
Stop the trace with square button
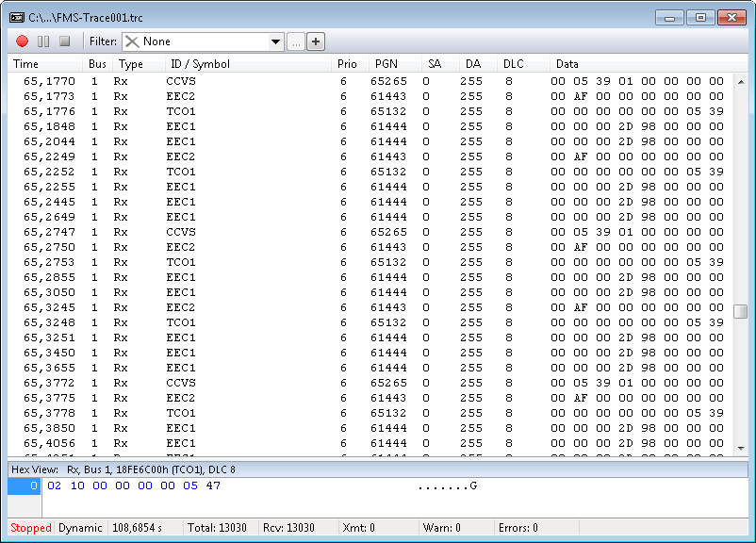(65, 41)
